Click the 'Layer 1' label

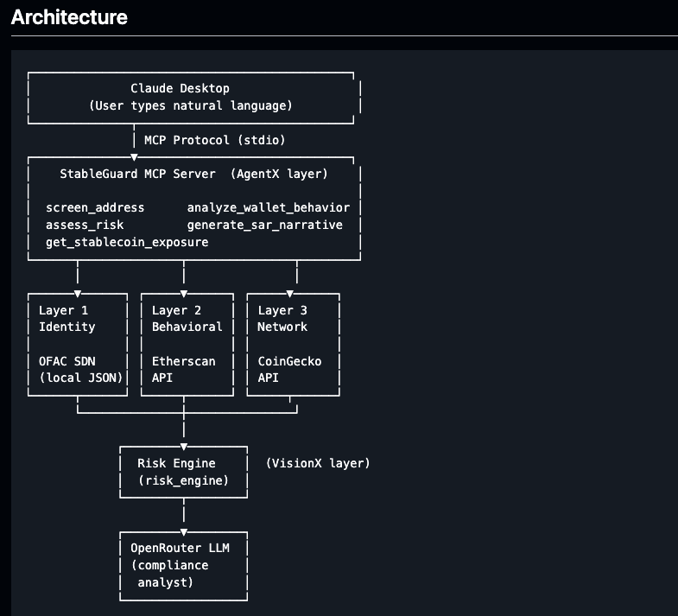[64, 310]
